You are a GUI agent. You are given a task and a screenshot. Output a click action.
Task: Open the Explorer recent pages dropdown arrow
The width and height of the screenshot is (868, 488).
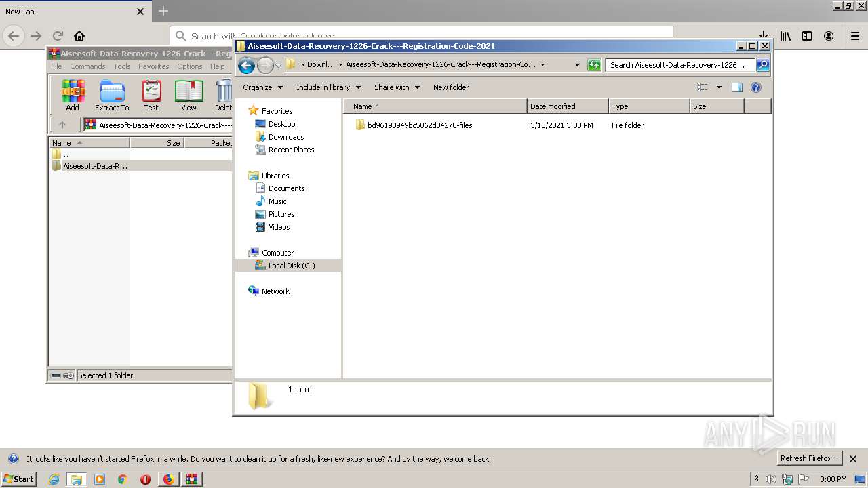click(278, 66)
